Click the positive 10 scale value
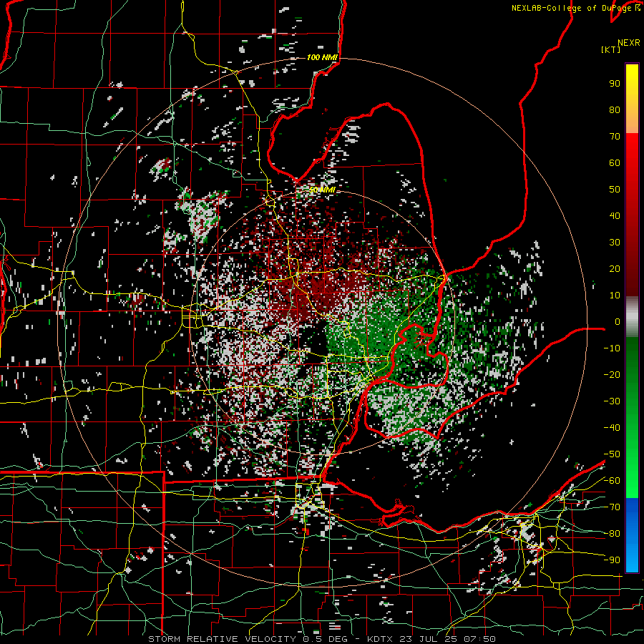This screenshot has height=644, width=644. tap(615, 296)
